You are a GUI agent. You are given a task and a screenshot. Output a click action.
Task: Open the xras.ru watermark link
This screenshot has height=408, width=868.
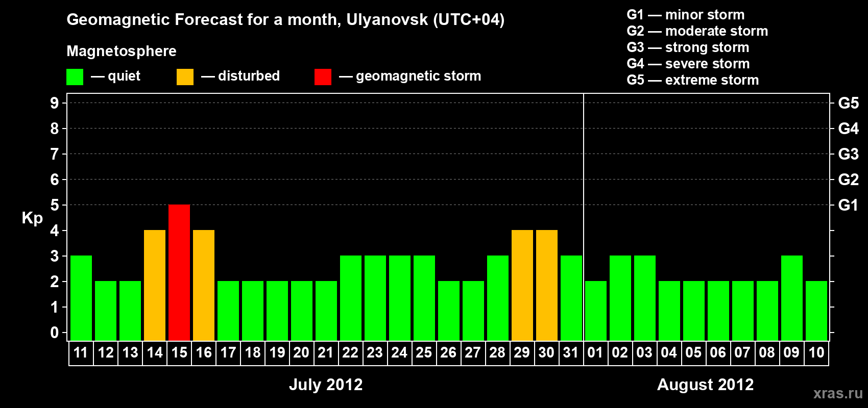tap(837, 393)
